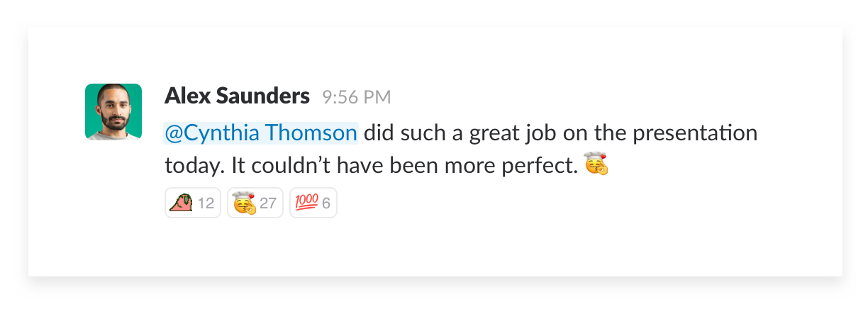Click the chef's kiss emoji reaction icon
This screenshot has width=868, height=309.
coord(244,203)
